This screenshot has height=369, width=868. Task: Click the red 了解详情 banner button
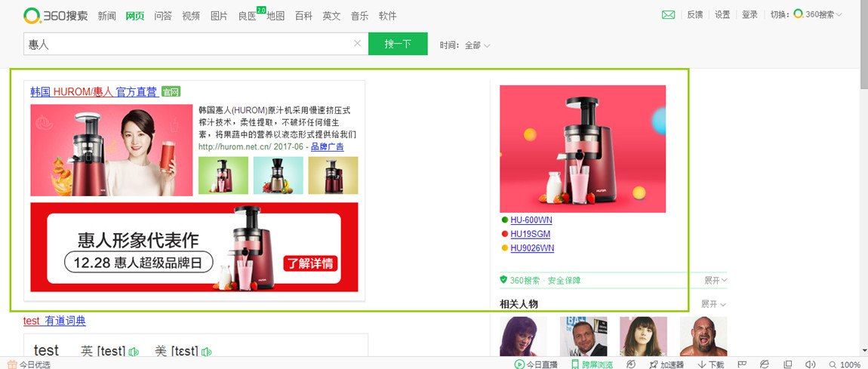pos(310,263)
